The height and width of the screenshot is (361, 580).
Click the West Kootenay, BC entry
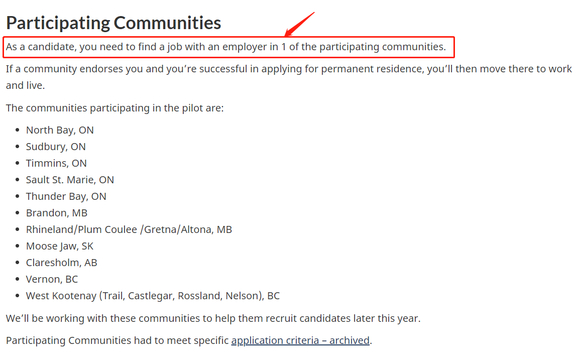tap(153, 296)
